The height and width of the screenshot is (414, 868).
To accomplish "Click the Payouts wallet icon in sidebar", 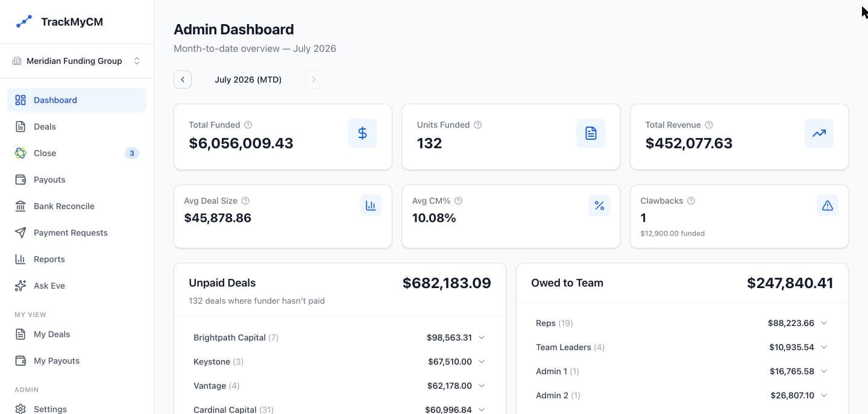I will pyautogui.click(x=20, y=180).
